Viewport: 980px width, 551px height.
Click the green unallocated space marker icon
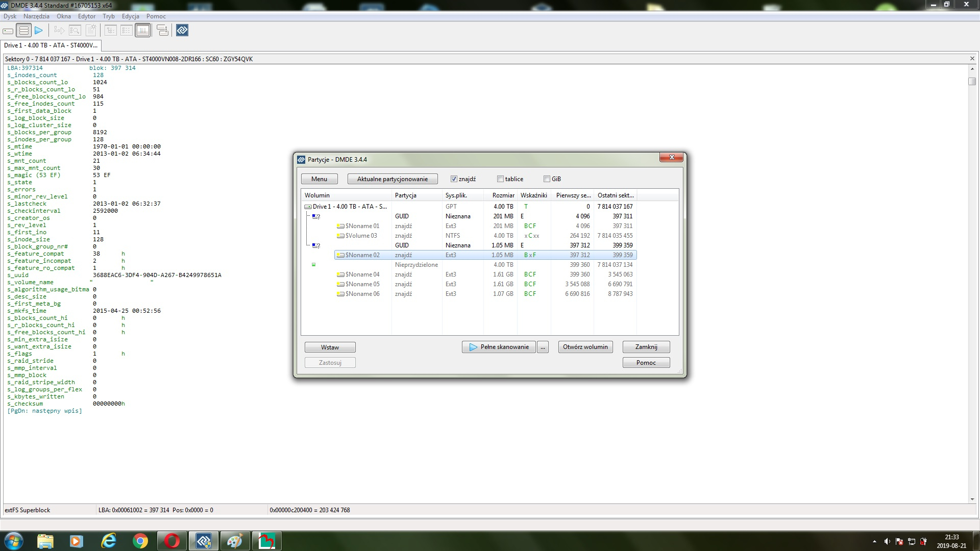[313, 265]
